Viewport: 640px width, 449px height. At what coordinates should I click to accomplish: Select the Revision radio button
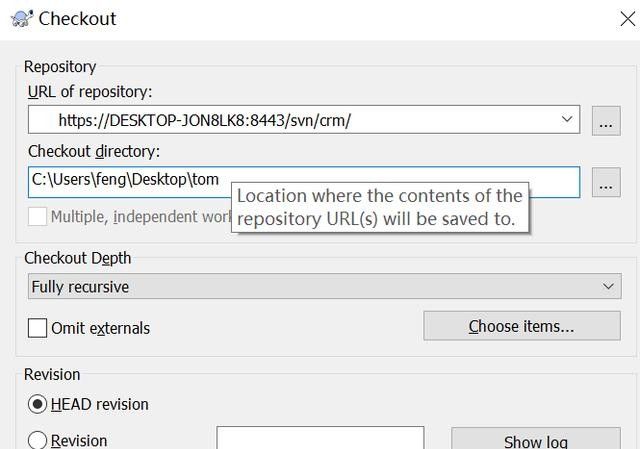pos(38,440)
